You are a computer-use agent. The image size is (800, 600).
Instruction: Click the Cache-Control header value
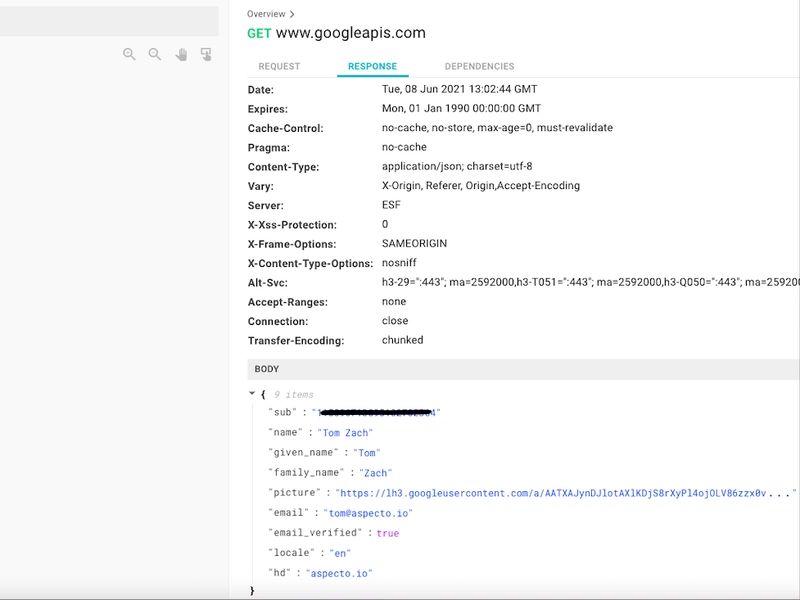(497, 128)
